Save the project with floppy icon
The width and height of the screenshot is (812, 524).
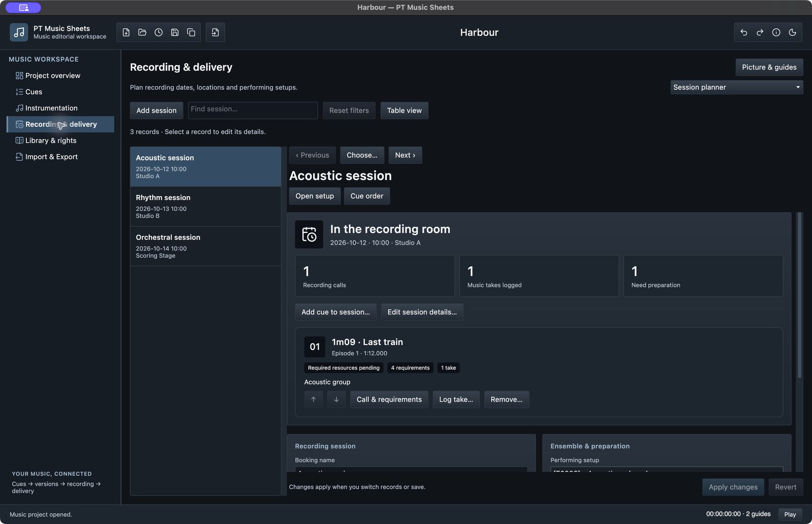pos(175,32)
